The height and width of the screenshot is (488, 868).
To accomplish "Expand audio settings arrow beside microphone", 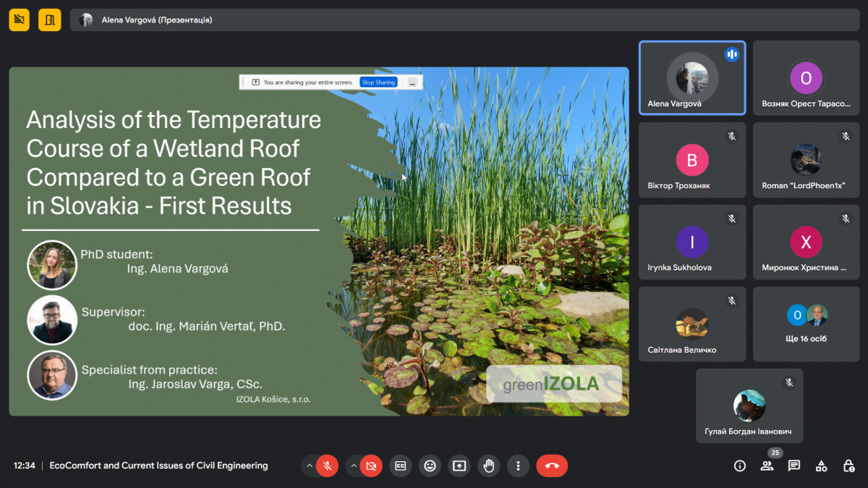I will 310,466.
